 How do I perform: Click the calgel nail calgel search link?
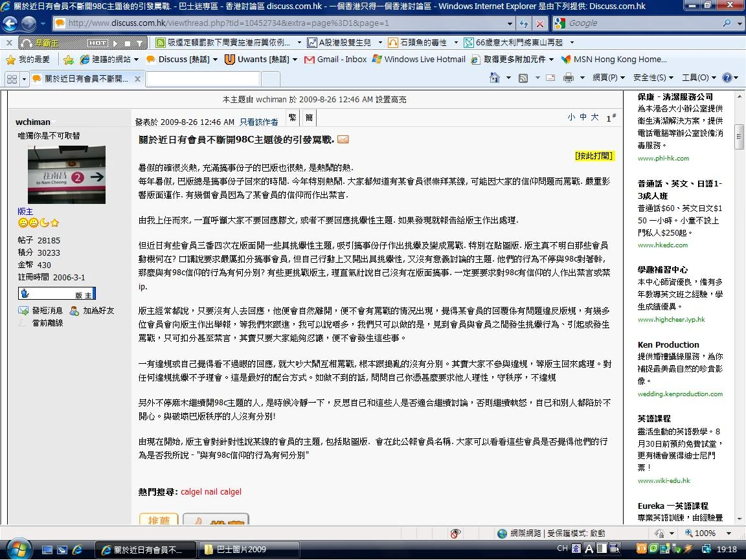click(210, 491)
